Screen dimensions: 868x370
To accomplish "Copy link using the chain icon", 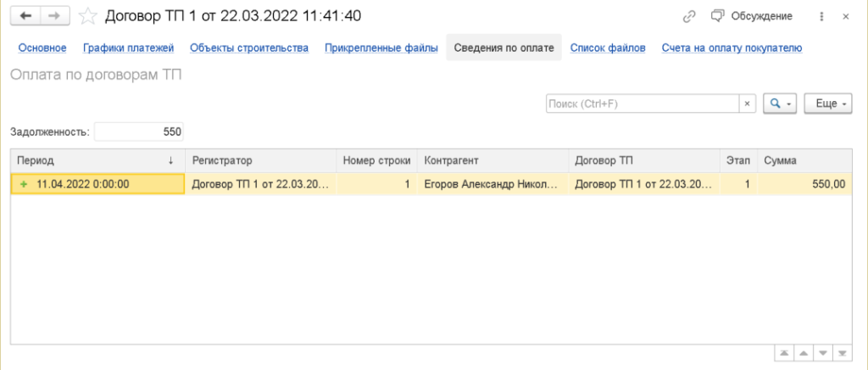I will (689, 16).
